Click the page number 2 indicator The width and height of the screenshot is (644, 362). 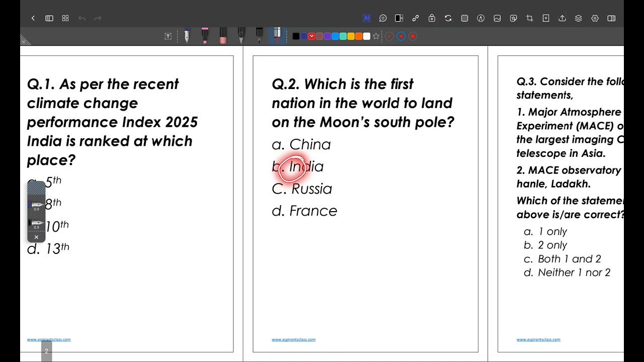(46, 351)
